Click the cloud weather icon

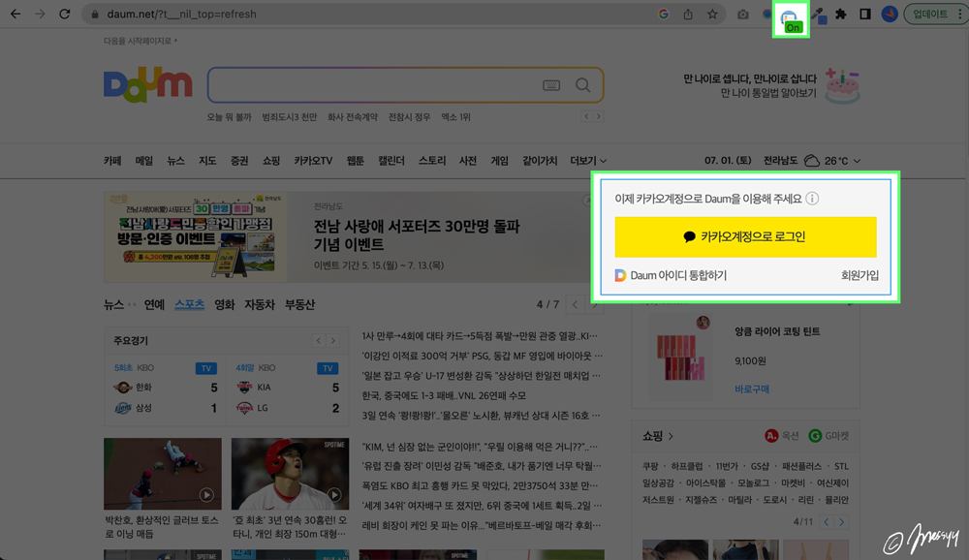[x=811, y=161]
